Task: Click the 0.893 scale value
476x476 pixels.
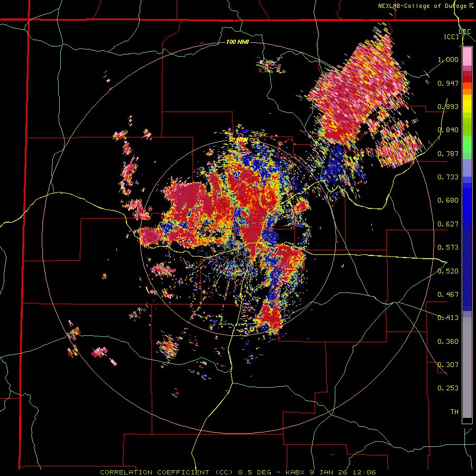Action: point(448,106)
